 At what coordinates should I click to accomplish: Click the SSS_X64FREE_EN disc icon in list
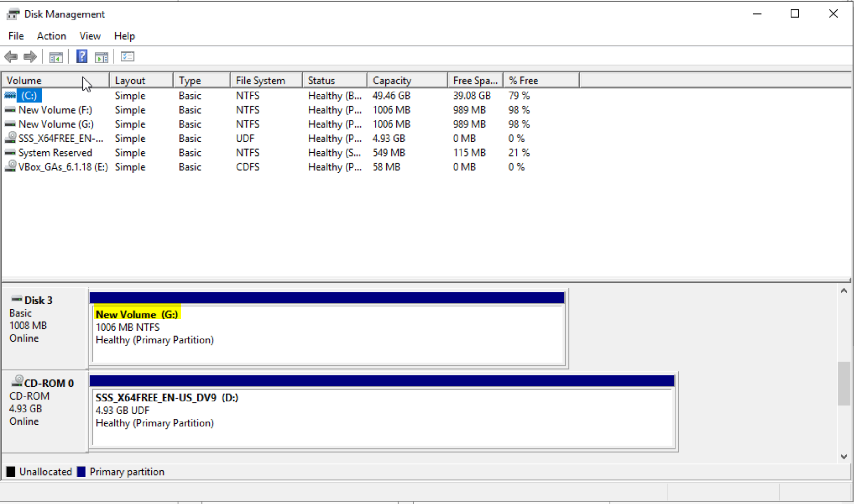[10, 138]
